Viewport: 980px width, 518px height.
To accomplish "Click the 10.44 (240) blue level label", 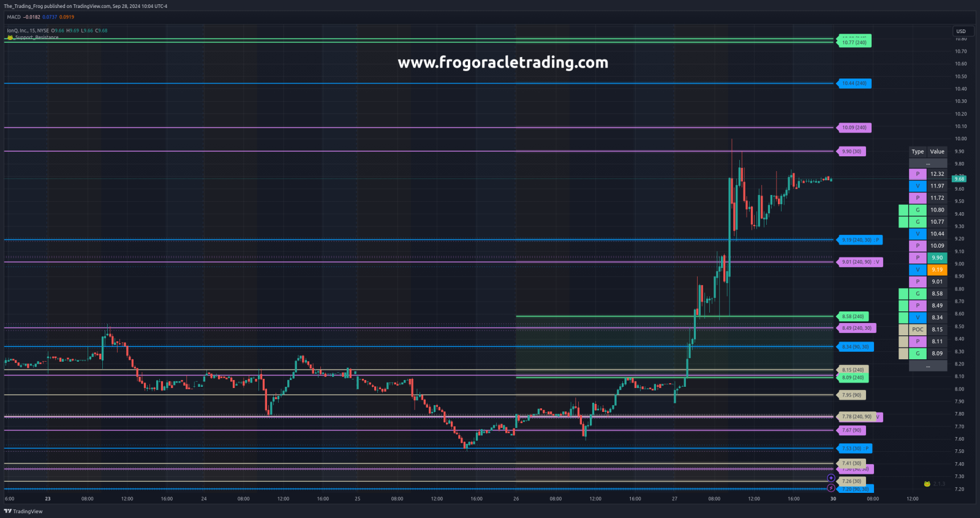I will click(x=854, y=83).
